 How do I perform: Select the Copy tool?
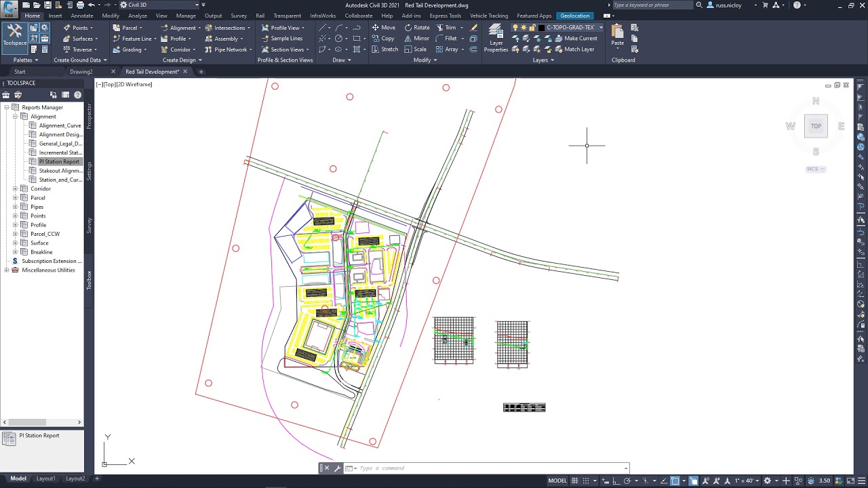pyautogui.click(x=382, y=39)
